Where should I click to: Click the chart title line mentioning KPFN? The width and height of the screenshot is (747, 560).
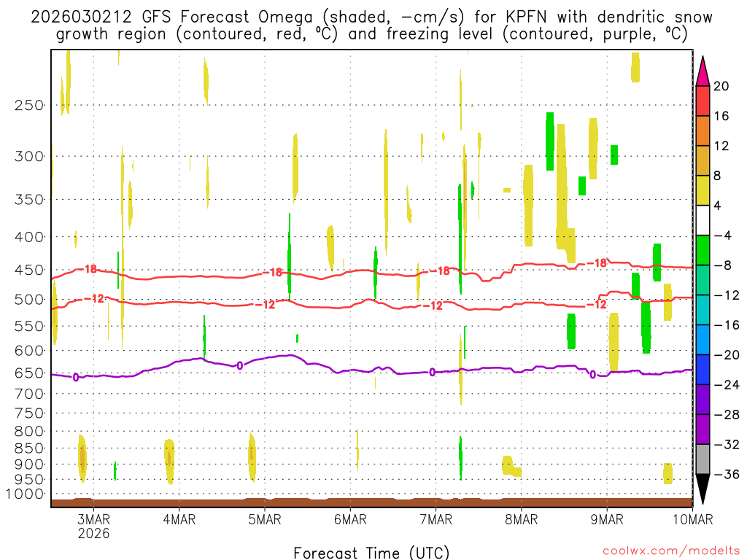pyautogui.click(x=371, y=17)
